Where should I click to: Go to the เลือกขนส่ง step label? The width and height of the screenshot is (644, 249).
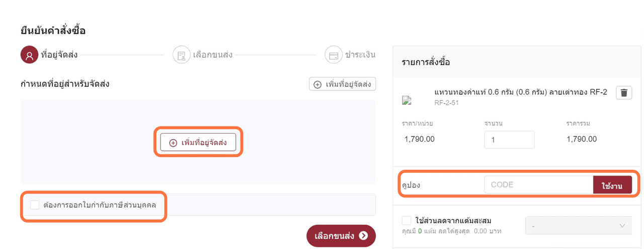(x=212, y=54)
